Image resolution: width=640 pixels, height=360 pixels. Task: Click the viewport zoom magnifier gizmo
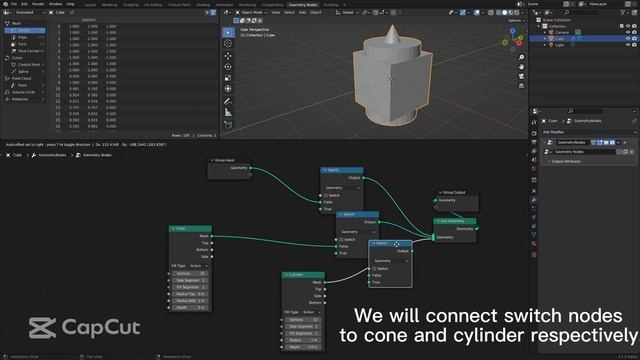tap(521, 57)
